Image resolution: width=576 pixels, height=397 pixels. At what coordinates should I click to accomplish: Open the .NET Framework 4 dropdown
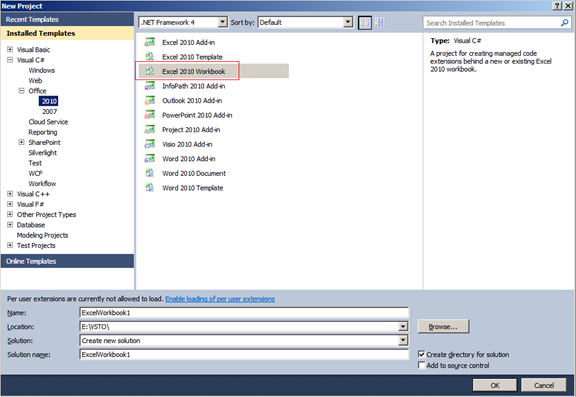[x=222, y=22]
